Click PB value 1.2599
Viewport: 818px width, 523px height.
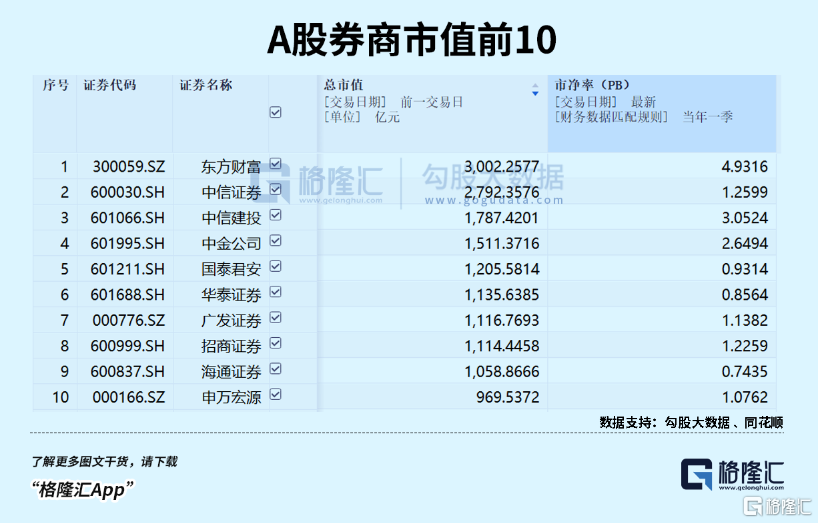[x=745, y=192]
